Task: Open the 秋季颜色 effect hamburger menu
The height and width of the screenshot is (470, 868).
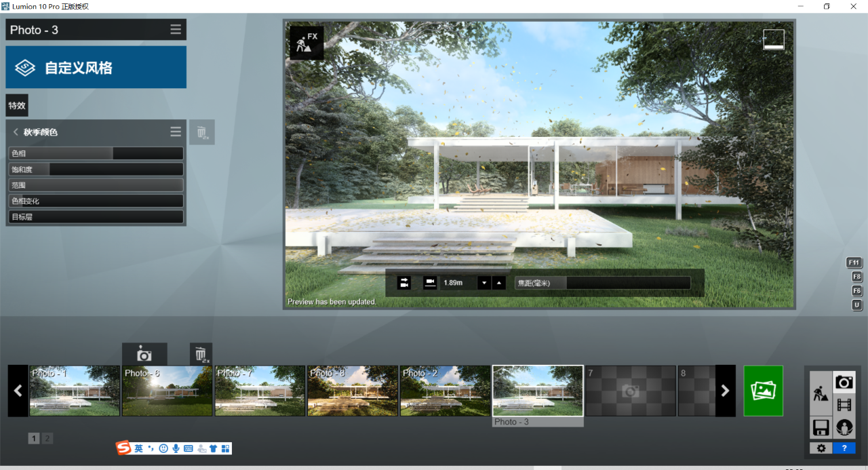Action: tap(176, 132)
